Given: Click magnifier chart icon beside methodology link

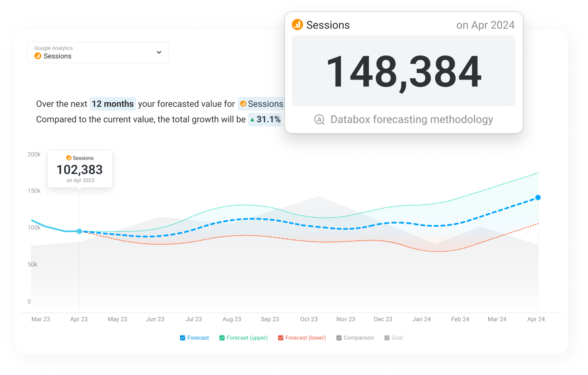Looking at the screenshot, I should 319,120.
